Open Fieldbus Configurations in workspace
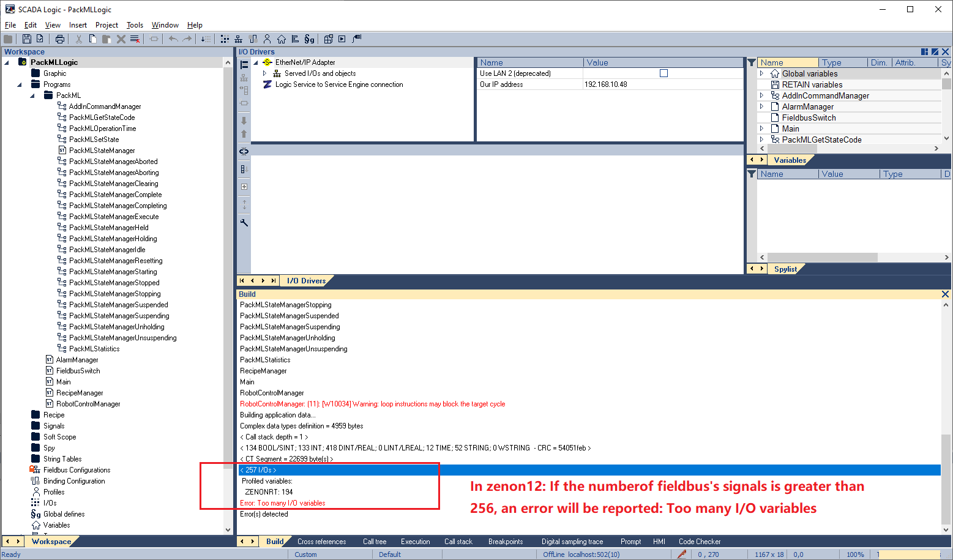 (x=77, y=470)
